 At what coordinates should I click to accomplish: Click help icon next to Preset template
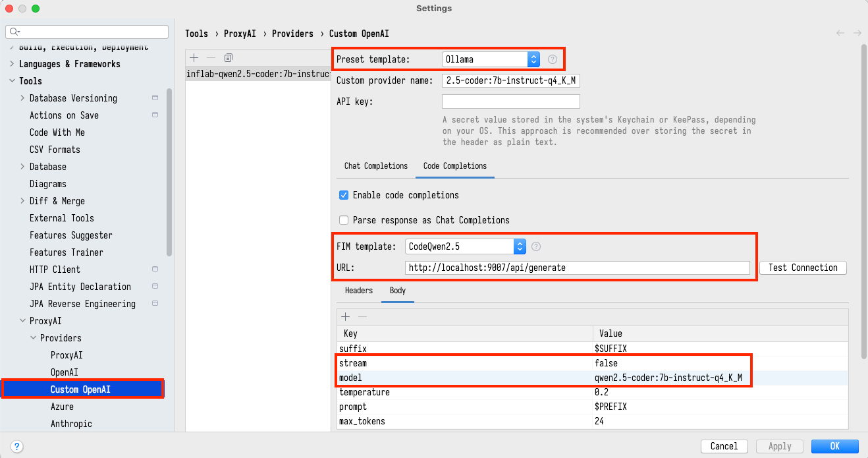pyautogui.click(x=553, y=59)
